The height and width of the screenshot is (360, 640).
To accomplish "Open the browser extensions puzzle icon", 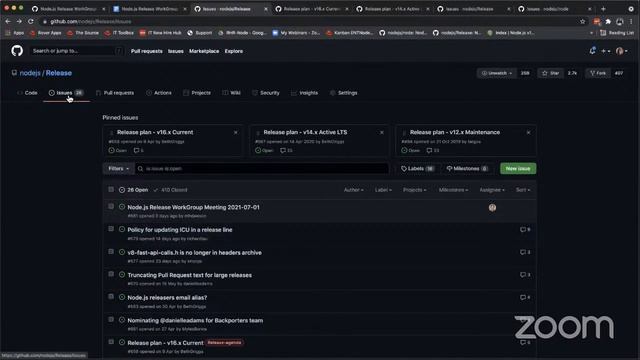I will point(608,22).
